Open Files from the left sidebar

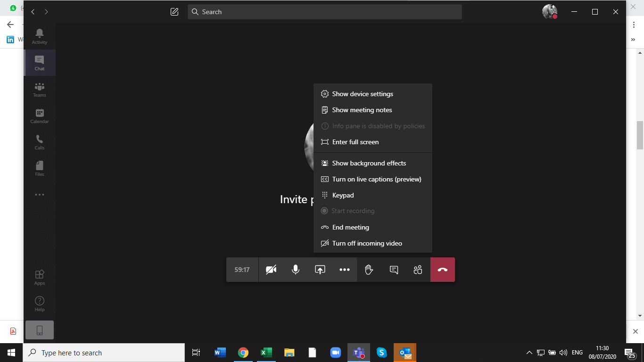tap(40, 168)
